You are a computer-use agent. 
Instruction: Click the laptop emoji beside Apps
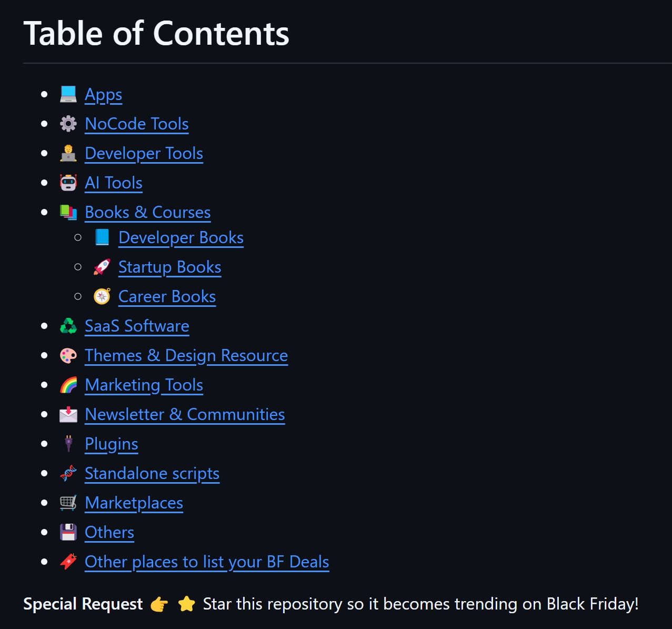(x=68, y=95)
